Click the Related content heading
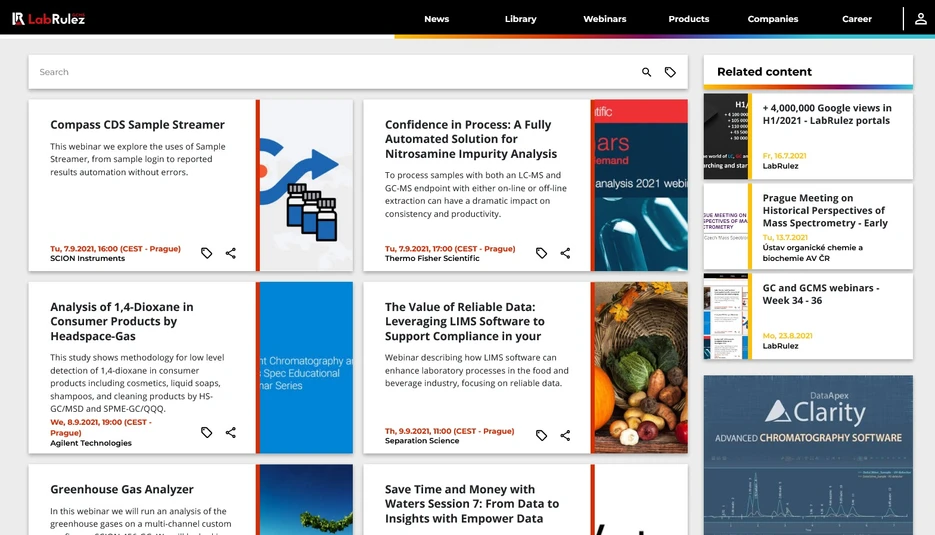935x535 pixels. tap(764, 72)
